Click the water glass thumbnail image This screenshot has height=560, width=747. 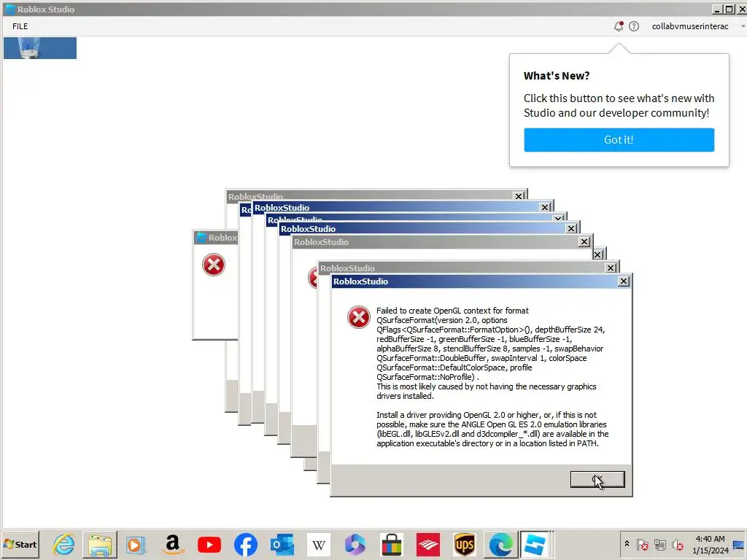(40, 48)
